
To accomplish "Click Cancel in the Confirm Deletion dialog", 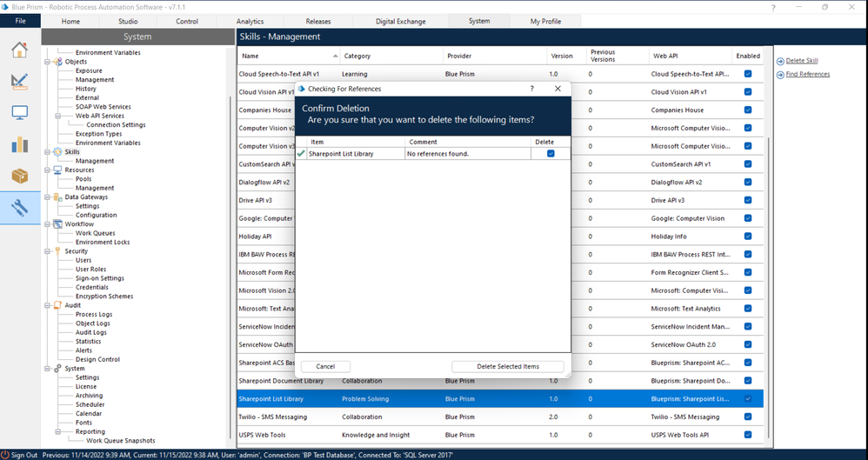I will coord(325,367).
